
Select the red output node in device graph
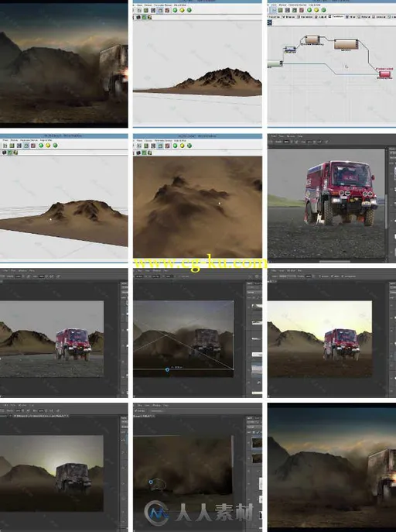(385, 74)
